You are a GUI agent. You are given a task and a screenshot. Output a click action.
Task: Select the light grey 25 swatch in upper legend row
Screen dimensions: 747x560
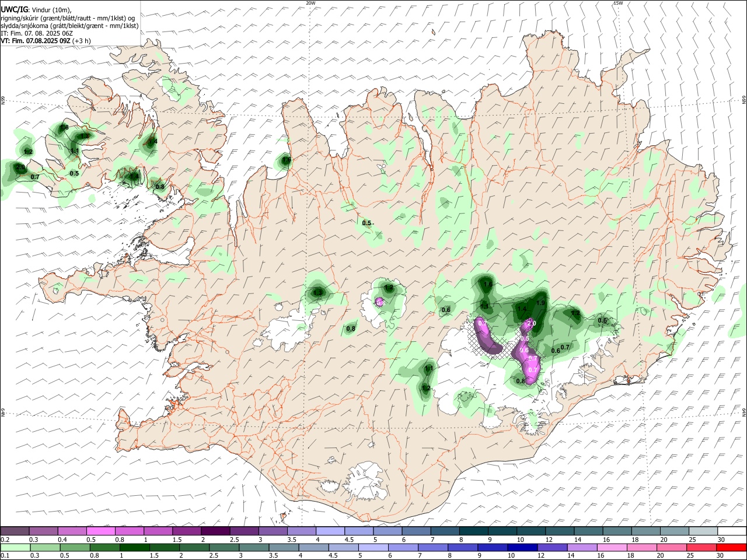(x=703, y=531)
